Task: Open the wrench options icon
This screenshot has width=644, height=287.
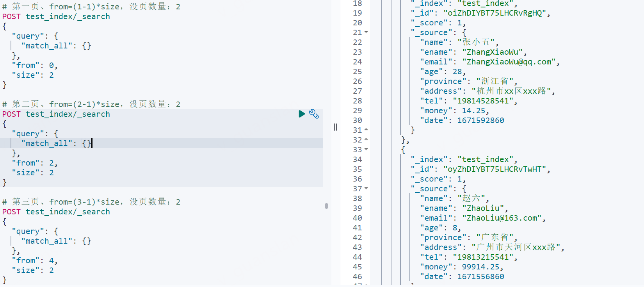Action: pyautogui.click(x=314, y=114)
